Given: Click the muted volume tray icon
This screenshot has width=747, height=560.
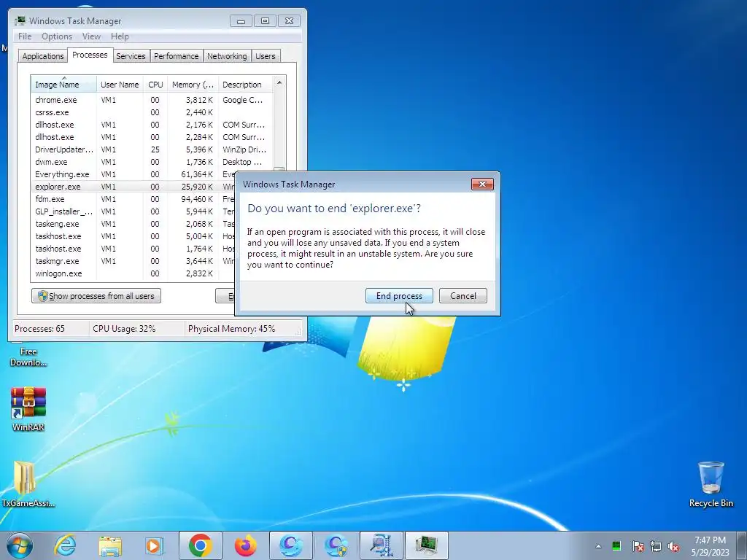Looking at the screenshot, I should [x=673, y=546].
